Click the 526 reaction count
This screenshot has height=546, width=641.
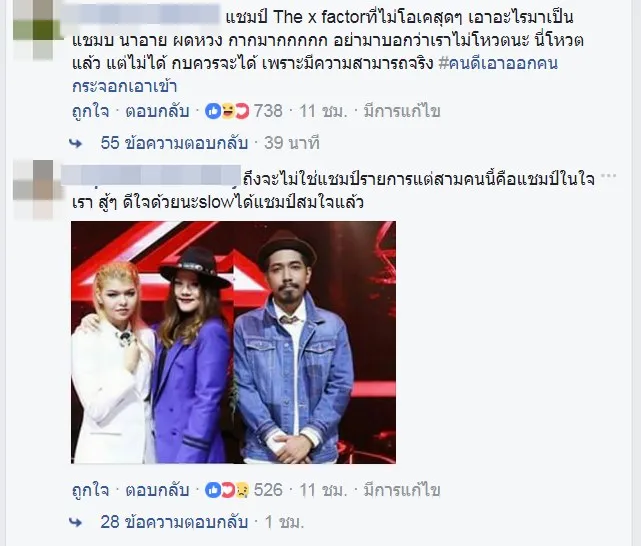268,490
